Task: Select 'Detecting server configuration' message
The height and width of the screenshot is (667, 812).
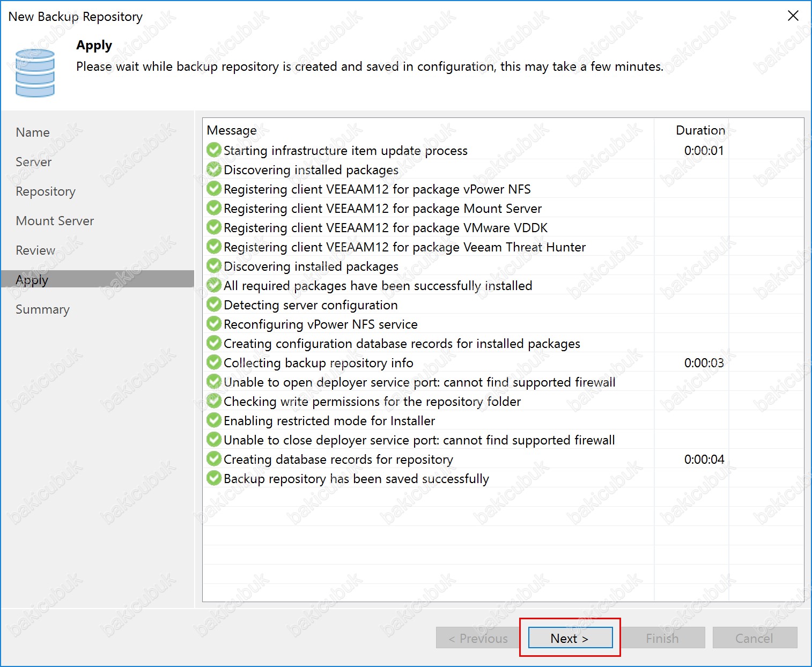Action: point(311,305)
